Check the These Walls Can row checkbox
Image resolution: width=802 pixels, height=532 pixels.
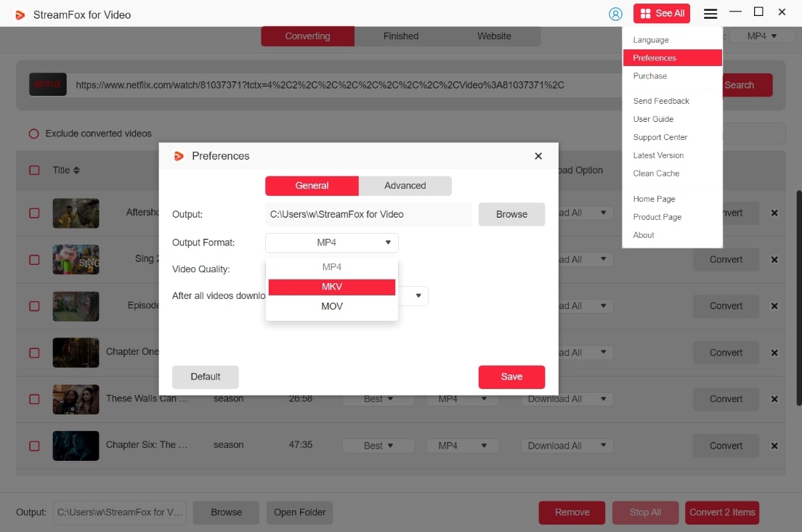[34, 399]
